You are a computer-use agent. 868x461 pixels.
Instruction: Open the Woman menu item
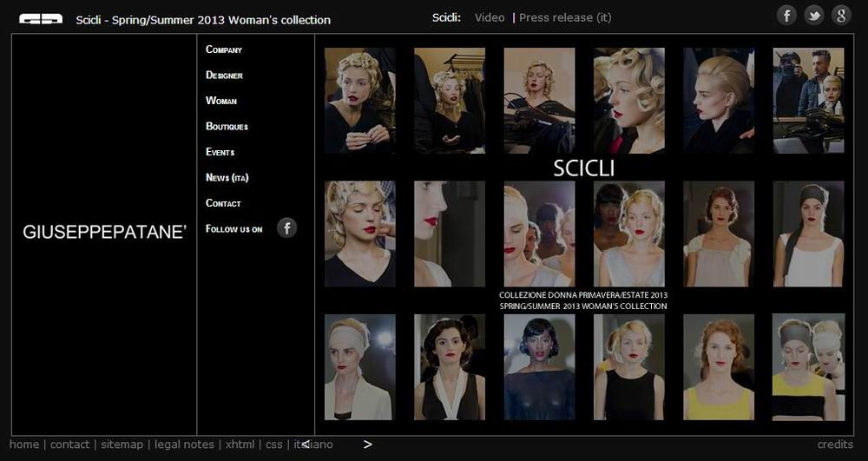(220, 100)
